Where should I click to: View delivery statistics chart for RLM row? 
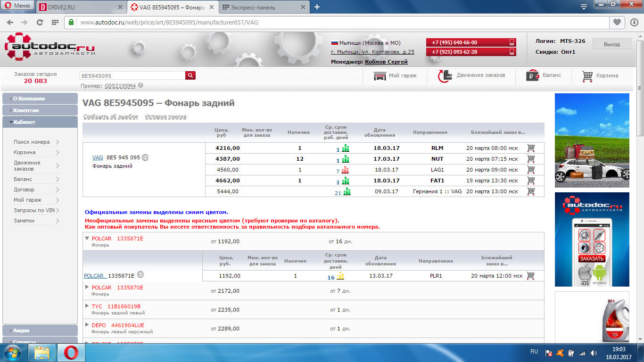pyautogui.click(x=346, y=148)
